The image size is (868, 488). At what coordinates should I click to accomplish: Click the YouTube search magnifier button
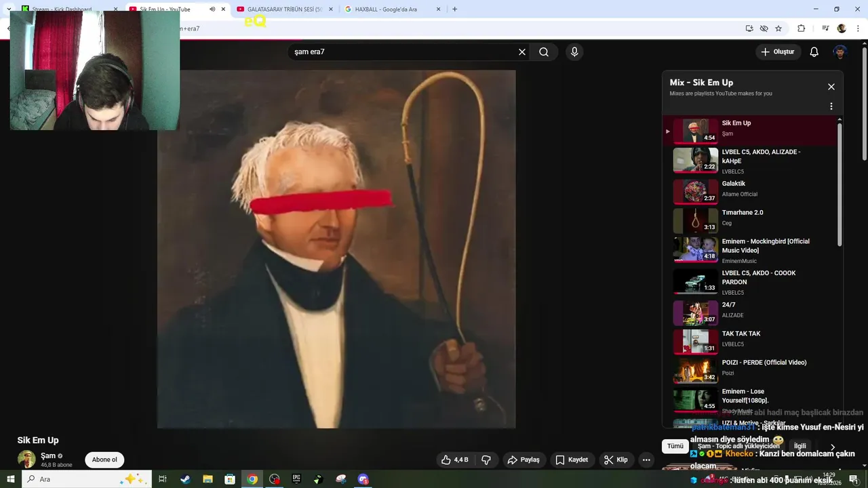pos(544,52)
